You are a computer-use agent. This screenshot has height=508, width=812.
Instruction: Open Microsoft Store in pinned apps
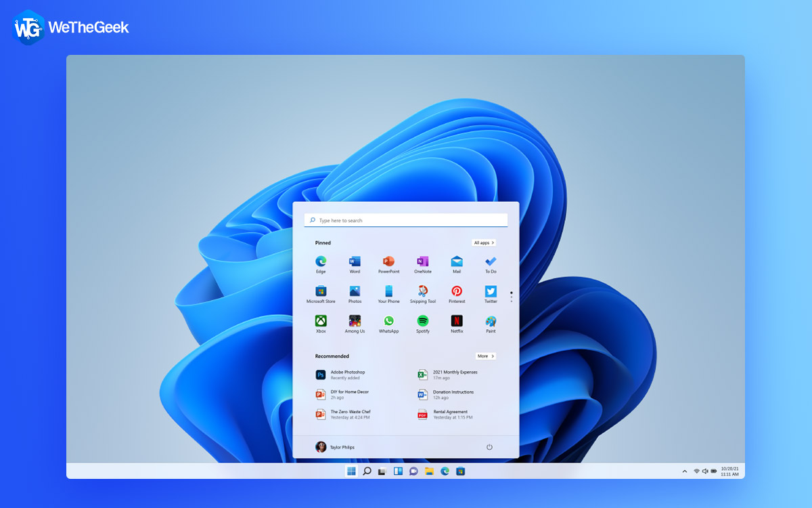(321, 294)
